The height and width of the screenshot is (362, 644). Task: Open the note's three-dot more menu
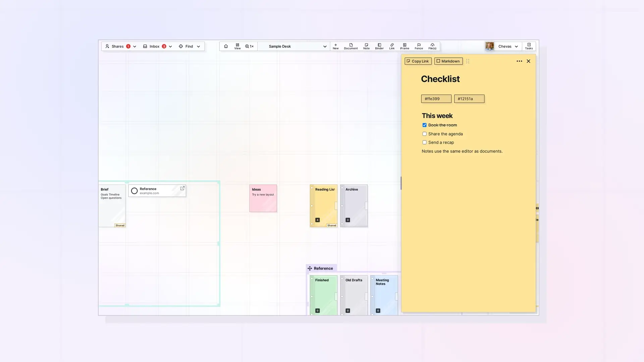tap(519, 61)
